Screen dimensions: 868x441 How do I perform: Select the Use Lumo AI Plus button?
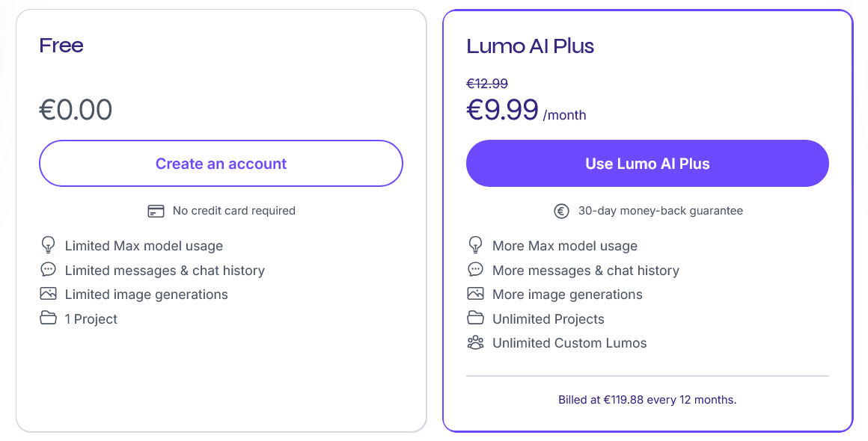[647, 164]
